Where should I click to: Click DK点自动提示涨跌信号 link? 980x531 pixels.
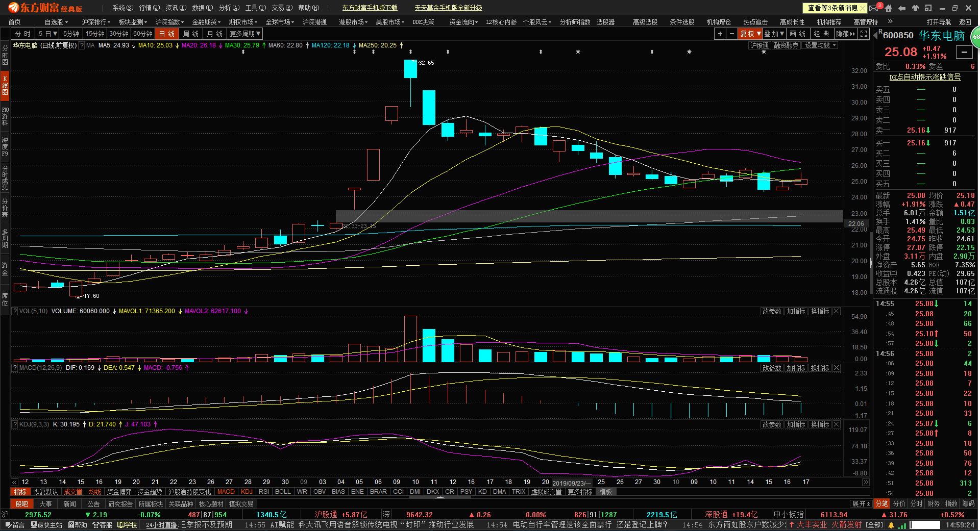click(x=925, y=77)
